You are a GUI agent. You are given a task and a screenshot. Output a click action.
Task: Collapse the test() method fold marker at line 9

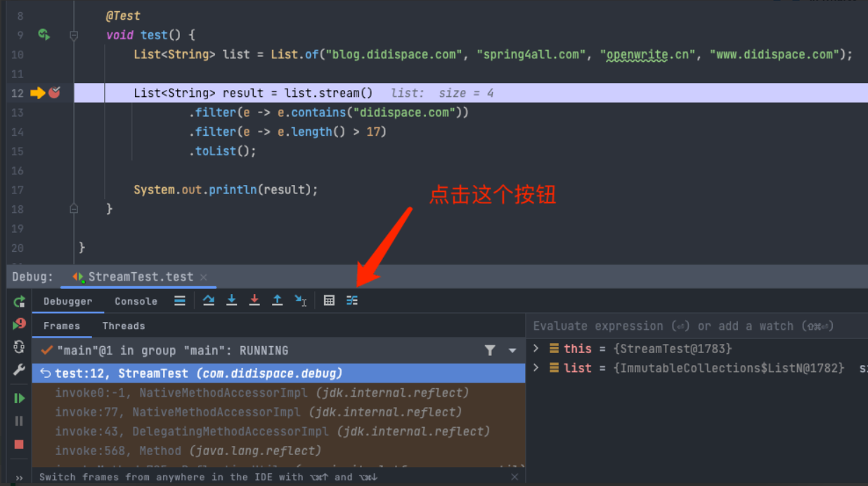74,34
